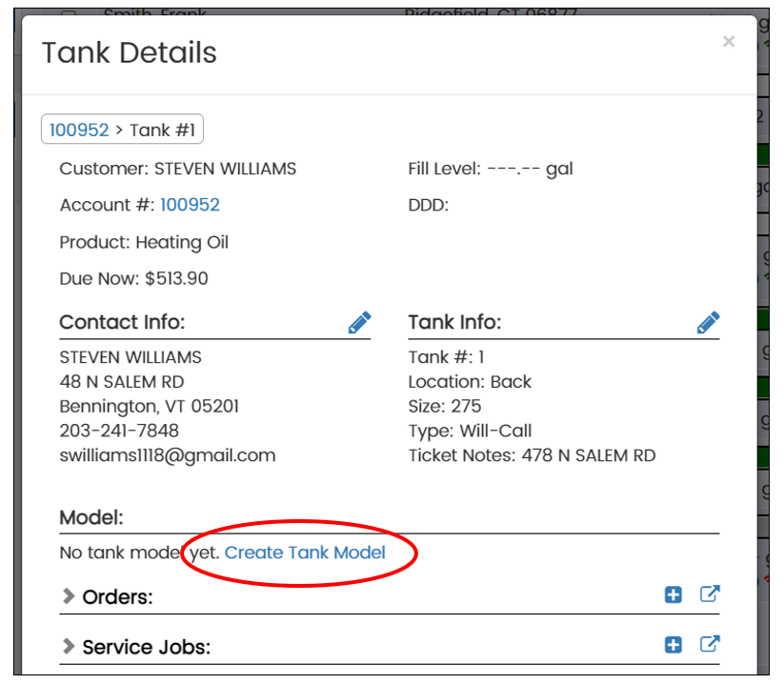Click the Tank Info edit pencil

708,323
